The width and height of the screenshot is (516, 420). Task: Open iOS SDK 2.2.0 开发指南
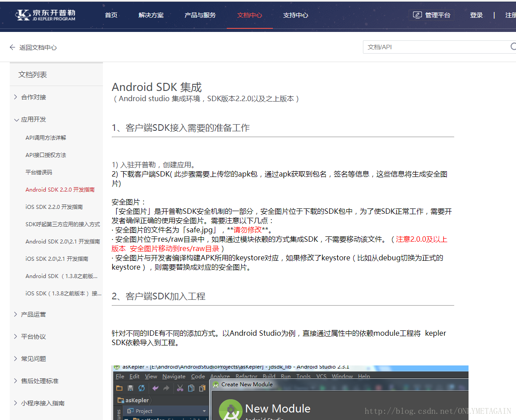click(54, 207)
